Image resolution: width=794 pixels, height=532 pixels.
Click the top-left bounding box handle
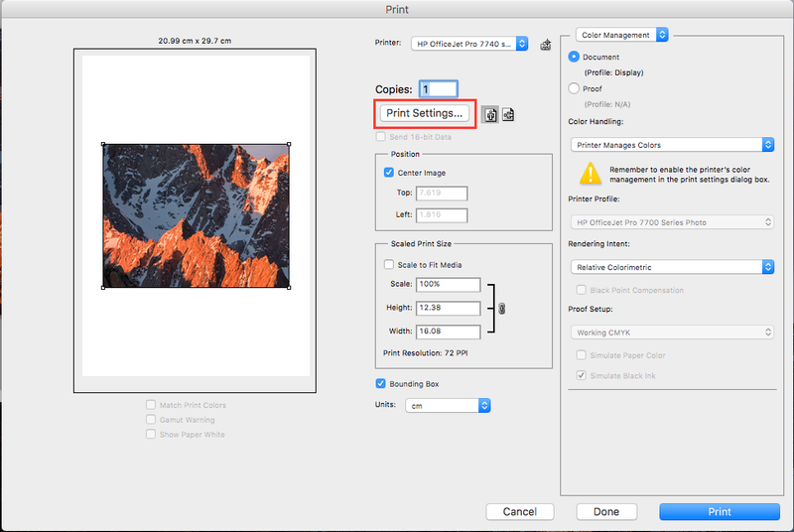[x=103, y=144]
